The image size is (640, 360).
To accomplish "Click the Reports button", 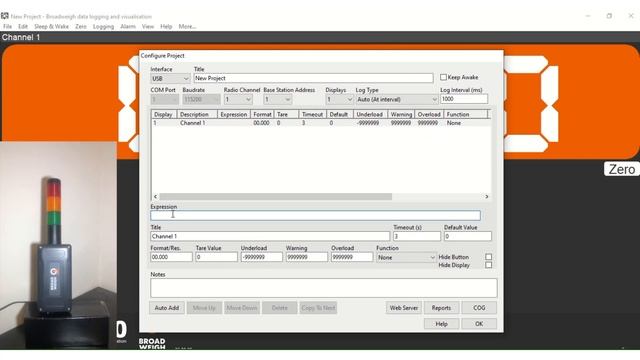I will 441,308.
